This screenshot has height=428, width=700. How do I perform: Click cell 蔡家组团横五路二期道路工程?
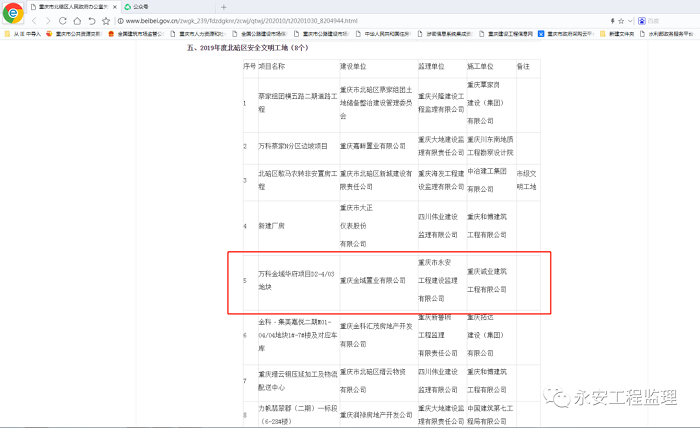298,103
